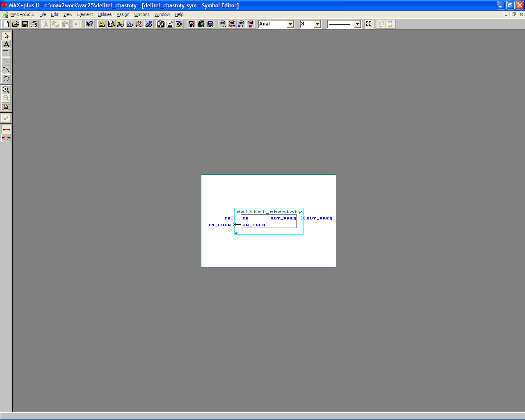Open the Assign menu
This screenshot has width=525, height=420.
click(x=123, y=14)
